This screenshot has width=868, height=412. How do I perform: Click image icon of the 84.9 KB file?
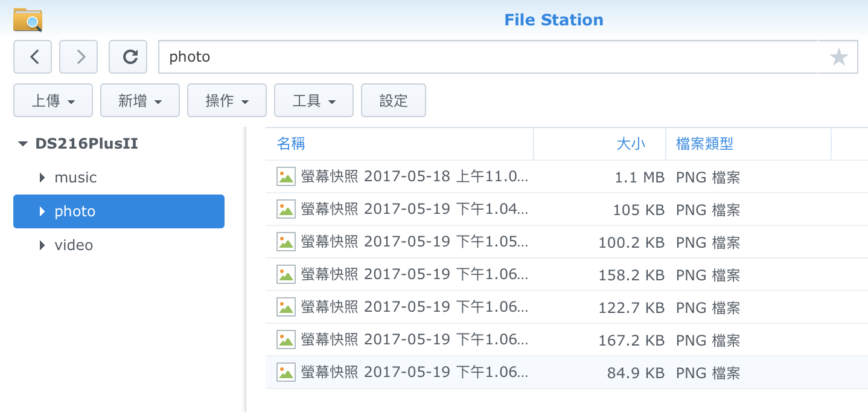(x=286, y=373)
